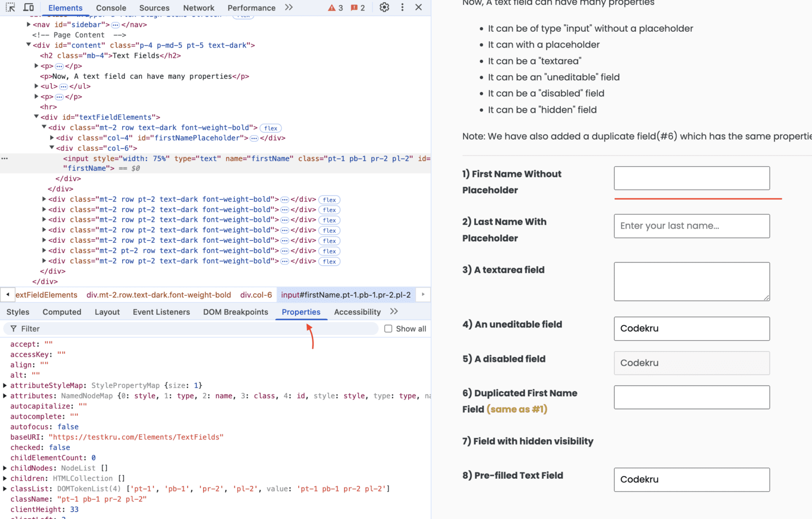Click the Enter your last name field
Viewport: 812px width, 519px height.
[x=691, y=226]
